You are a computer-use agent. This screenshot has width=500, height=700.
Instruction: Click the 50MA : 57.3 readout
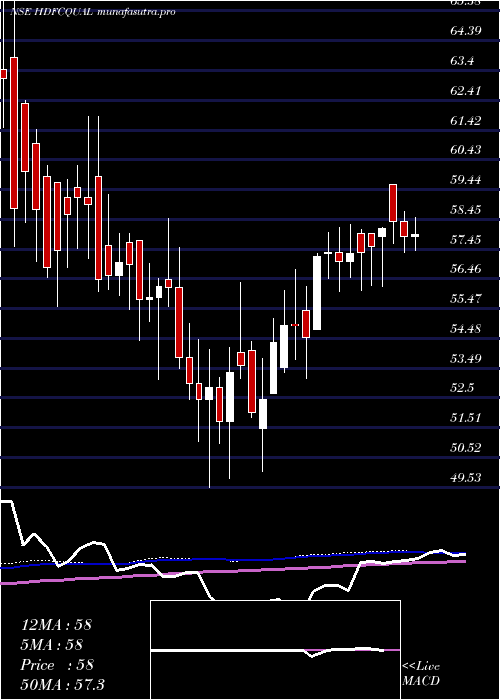pos(62,685)
